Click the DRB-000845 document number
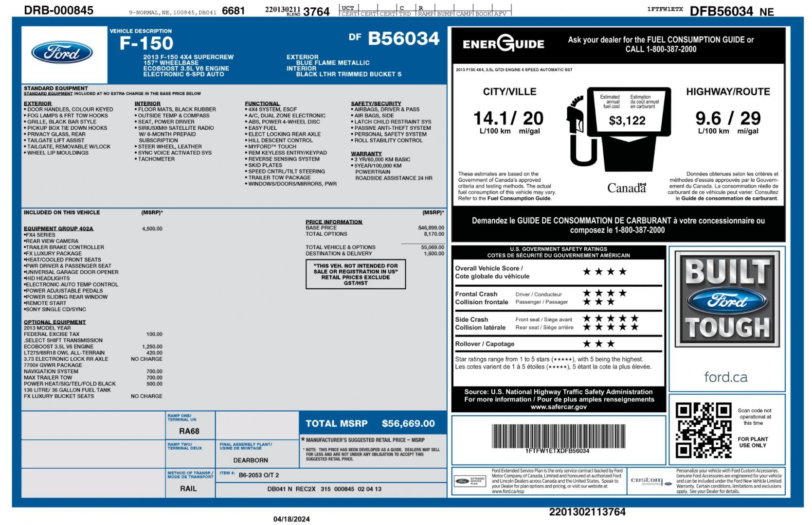Viewport: 812px width, 525px height. pos(58,10)
